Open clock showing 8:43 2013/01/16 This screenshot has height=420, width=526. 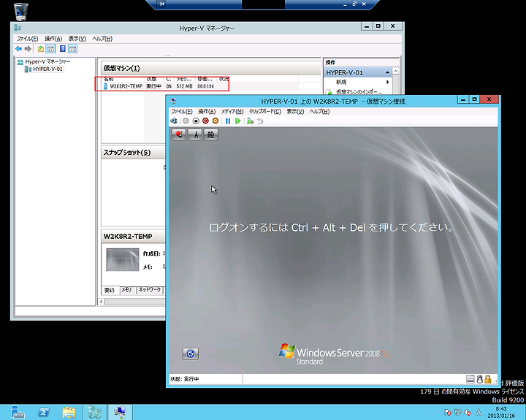coord(501,412)
